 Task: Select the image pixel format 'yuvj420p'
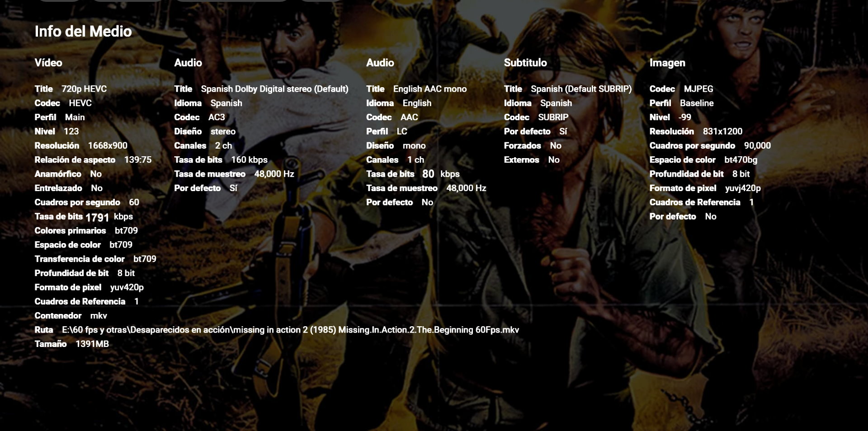coord(743,188)
